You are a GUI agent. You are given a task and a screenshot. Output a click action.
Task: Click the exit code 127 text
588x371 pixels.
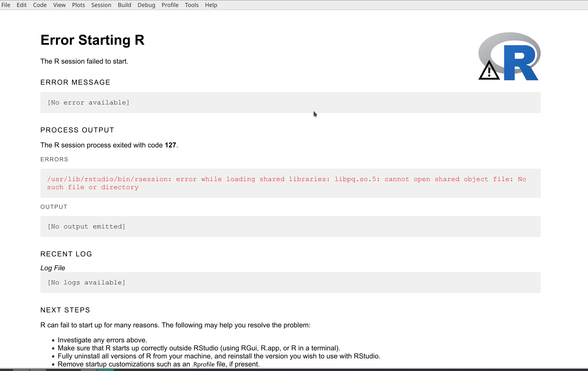coord(170,145)
